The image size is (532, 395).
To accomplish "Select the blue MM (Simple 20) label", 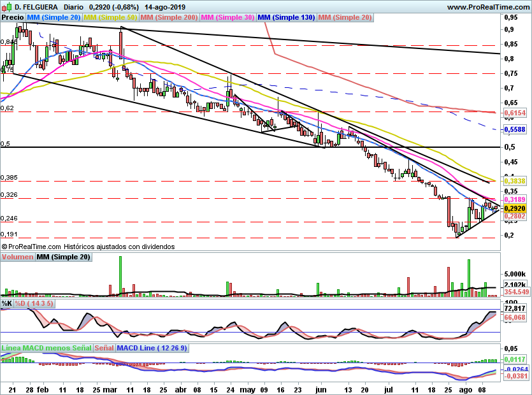I will click(54, 18).
